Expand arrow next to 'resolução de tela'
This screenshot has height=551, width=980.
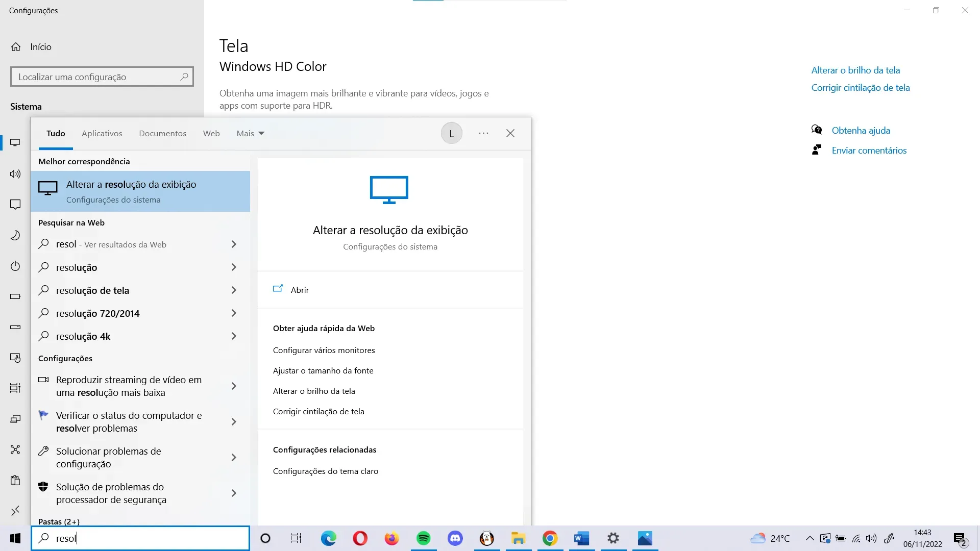pos(234,290)
